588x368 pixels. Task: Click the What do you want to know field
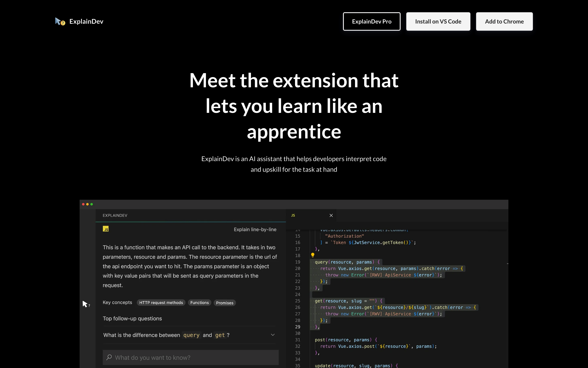[x=190, y=358]
